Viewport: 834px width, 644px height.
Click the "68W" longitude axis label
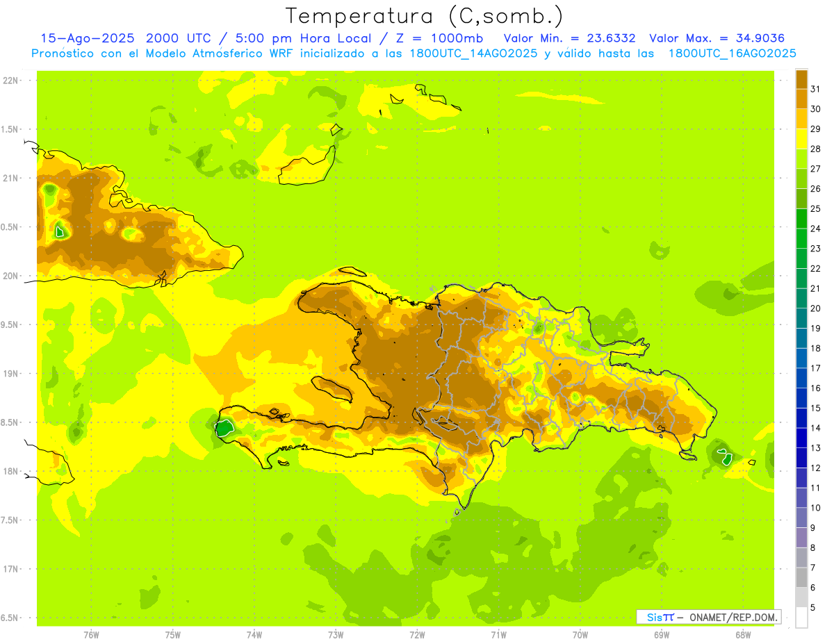click(x=743, y=634)
